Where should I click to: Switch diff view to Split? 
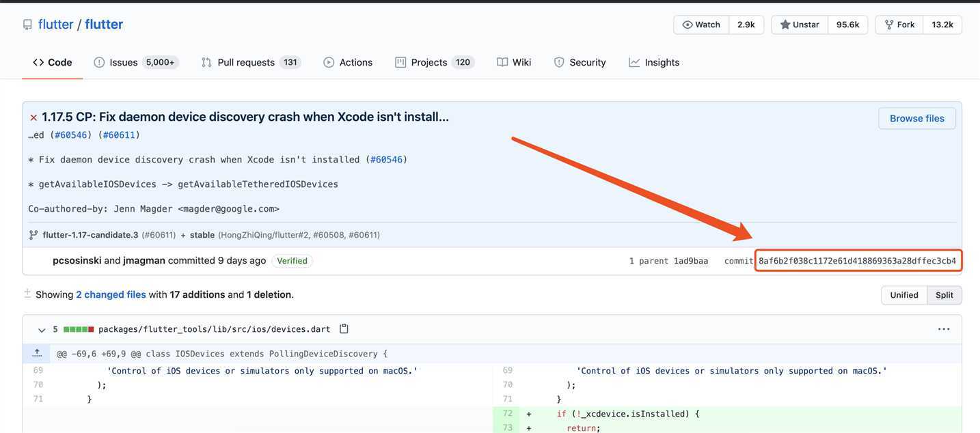pos(944,295)
